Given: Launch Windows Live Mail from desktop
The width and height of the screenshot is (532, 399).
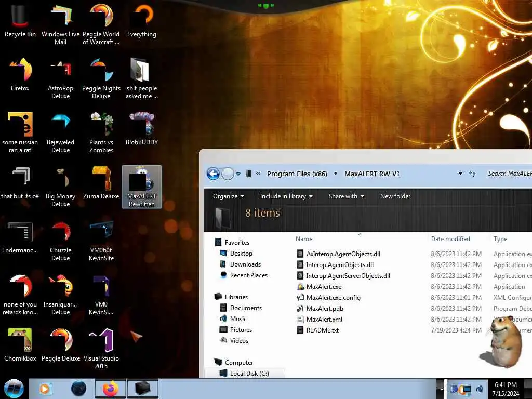Looking at the screenshot, I should click(60, 24).
